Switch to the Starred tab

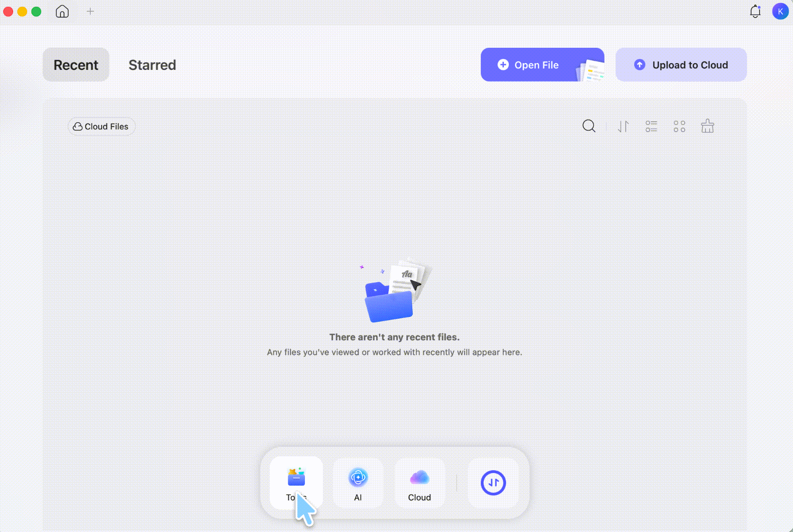coord(152,65)
